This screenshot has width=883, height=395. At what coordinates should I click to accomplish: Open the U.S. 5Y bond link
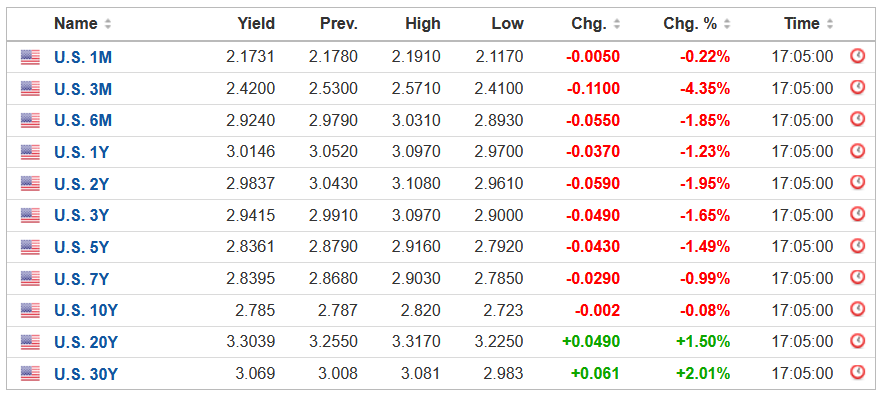[82, 247]
